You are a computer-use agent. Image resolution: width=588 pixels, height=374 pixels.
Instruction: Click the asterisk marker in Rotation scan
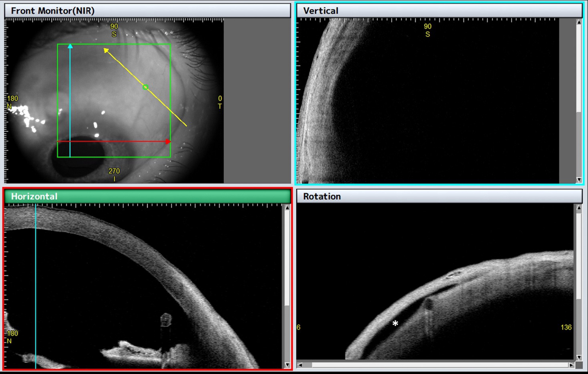(395, 323)
